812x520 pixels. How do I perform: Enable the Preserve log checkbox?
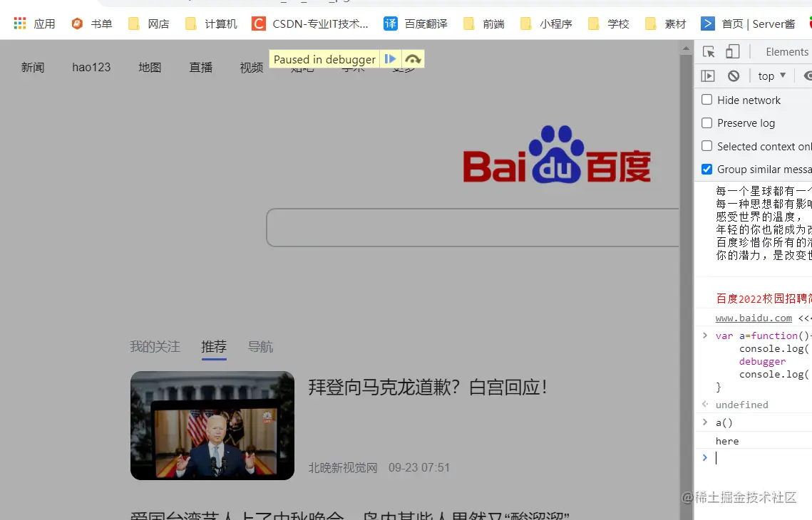point(707,123)
